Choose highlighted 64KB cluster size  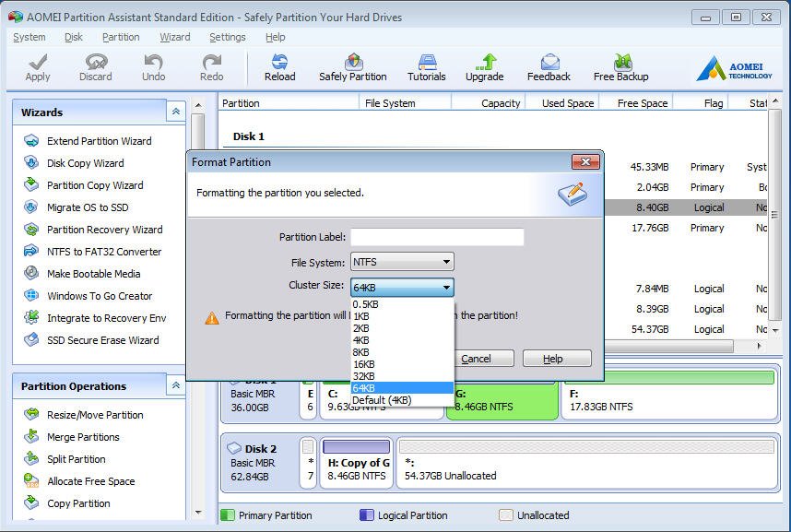[402, 388]
